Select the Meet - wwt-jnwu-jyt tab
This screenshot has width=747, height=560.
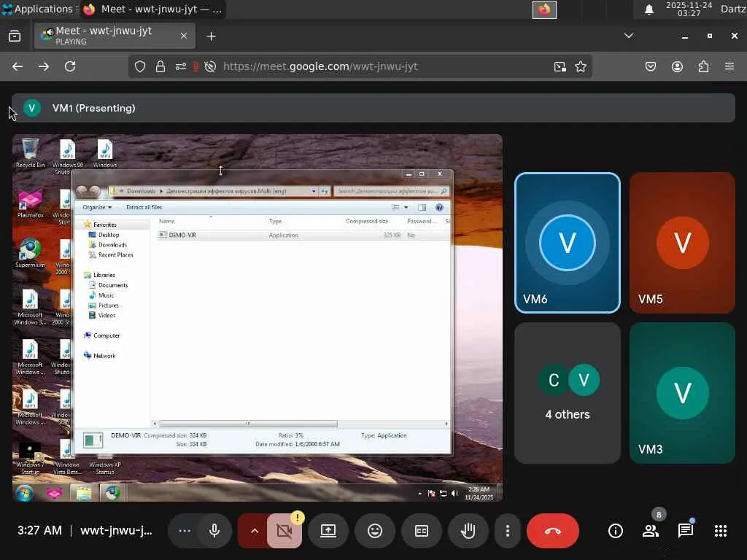click(x=115, y=36)
